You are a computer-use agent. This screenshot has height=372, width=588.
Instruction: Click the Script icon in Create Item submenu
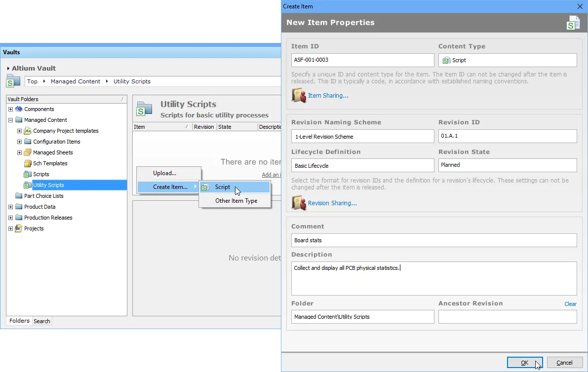coord(205,187)
